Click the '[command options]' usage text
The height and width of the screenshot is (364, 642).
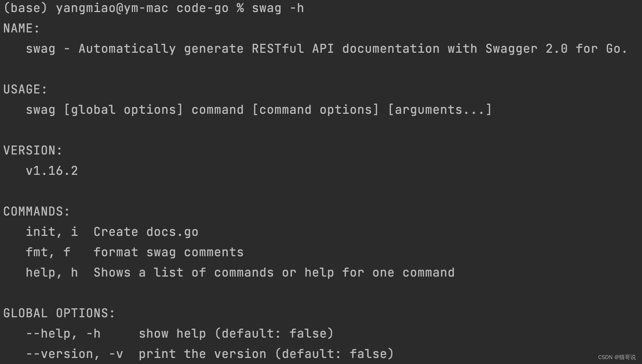click(315, 110)
